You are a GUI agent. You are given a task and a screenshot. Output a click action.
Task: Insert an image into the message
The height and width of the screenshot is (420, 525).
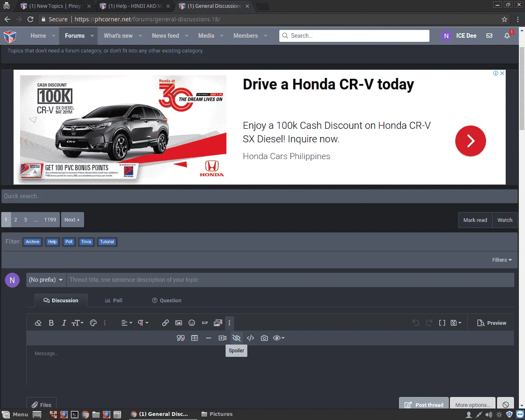click(178, 323)
